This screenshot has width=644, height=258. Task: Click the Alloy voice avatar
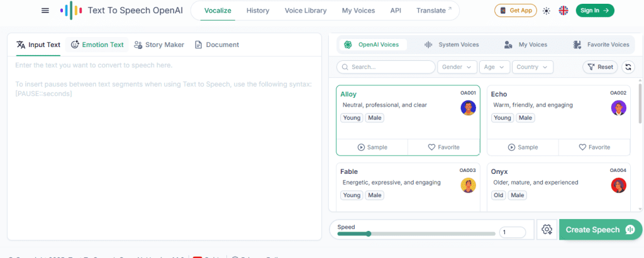(468, 108)
